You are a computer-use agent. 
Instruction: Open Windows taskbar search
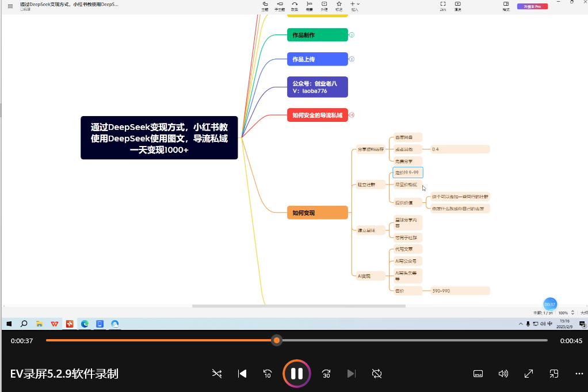click(24, 324)
